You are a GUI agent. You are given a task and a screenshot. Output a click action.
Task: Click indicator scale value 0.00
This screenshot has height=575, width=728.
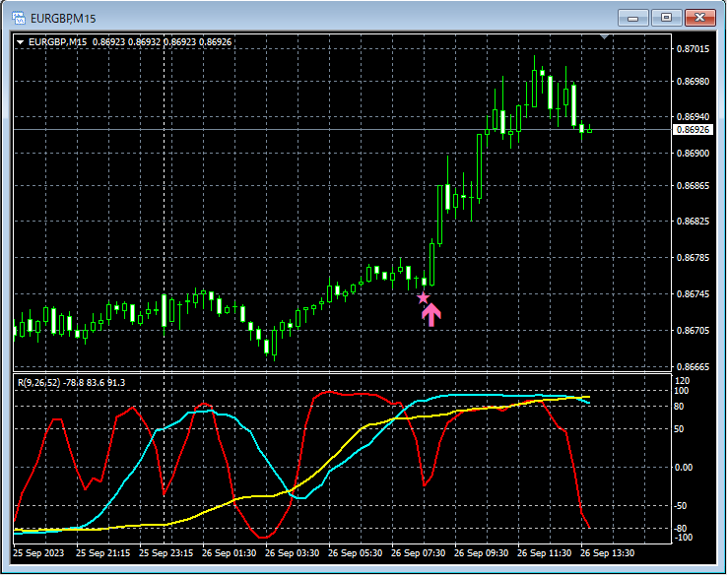[684, 468]
